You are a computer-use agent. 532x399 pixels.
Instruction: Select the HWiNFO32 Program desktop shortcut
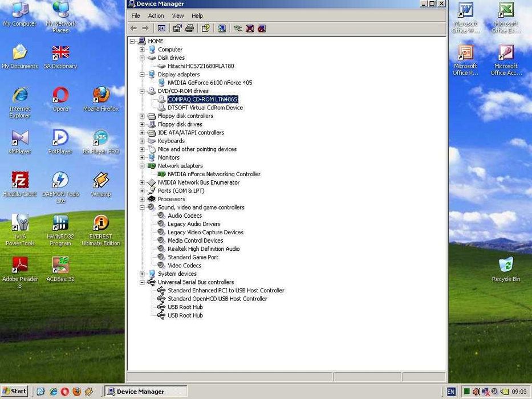60,230
